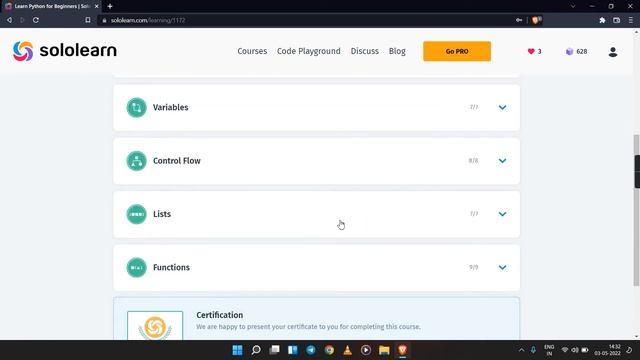Click the Functions module title
Screen dimensions: 640x360
tap(171, 267)
